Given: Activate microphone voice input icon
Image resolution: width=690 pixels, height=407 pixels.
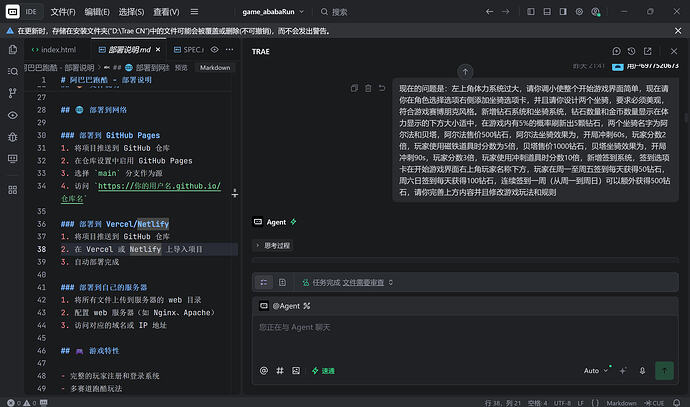Looking at the screenshot, I should point(642,371).
